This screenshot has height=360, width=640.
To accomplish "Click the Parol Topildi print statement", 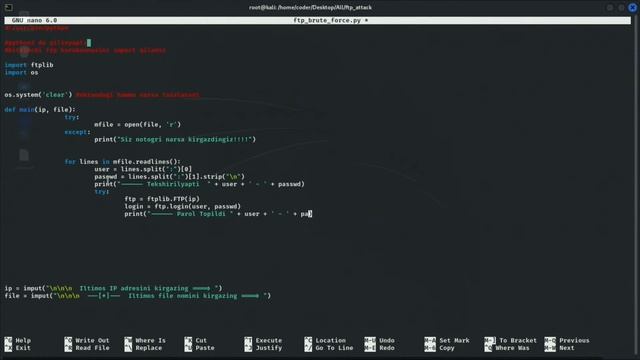I will [218, 213].
